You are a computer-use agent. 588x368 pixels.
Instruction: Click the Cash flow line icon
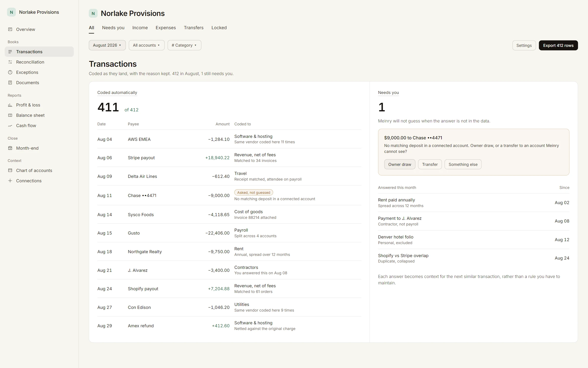tap(10, 126)
